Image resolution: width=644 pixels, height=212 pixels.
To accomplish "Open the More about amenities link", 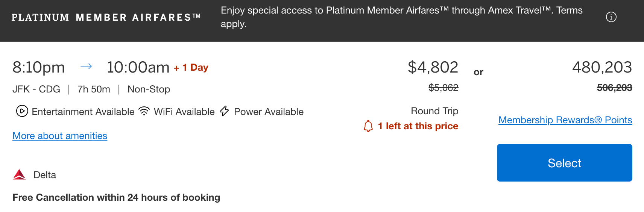I will pos(60,136).
